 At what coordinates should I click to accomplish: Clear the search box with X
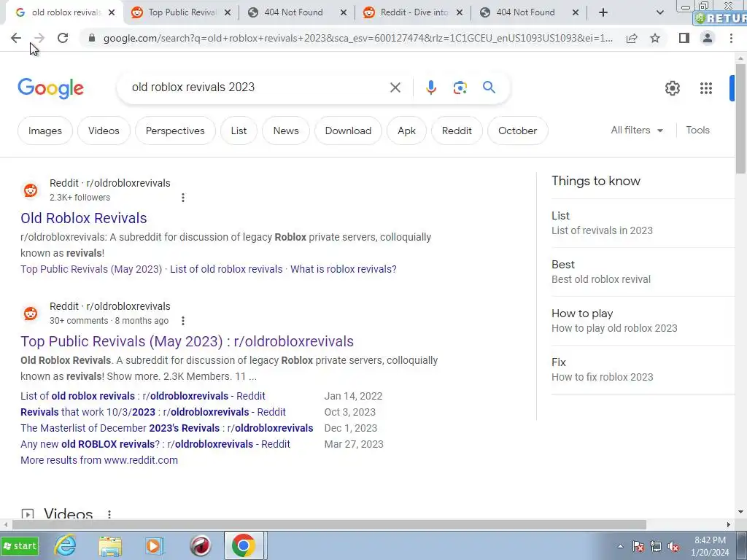[395, 87]
